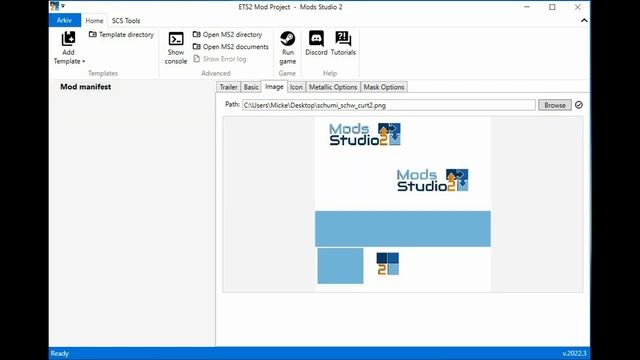Select the Image tab
This screenshot has width=640, height=360.
[x=274, y=87]
